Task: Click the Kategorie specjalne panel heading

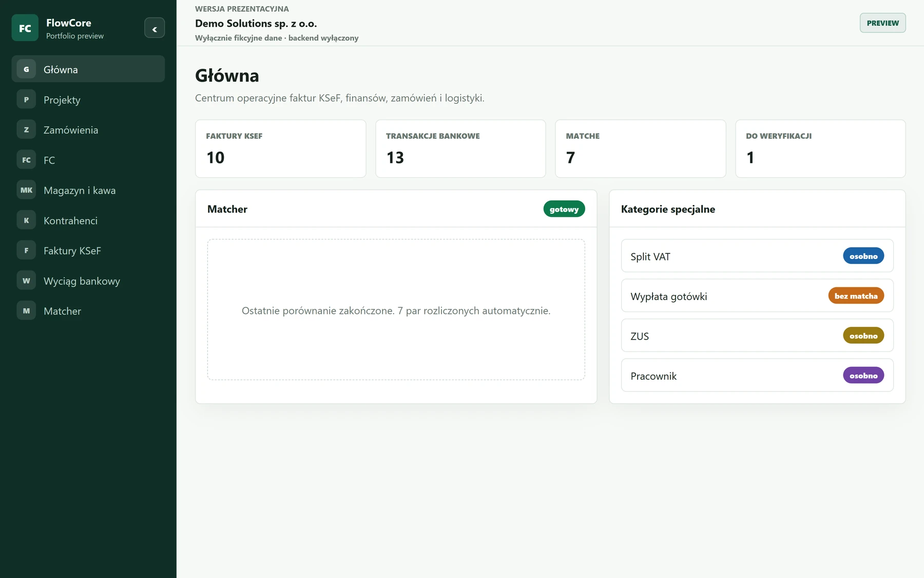Action: [x=668, y=209]
